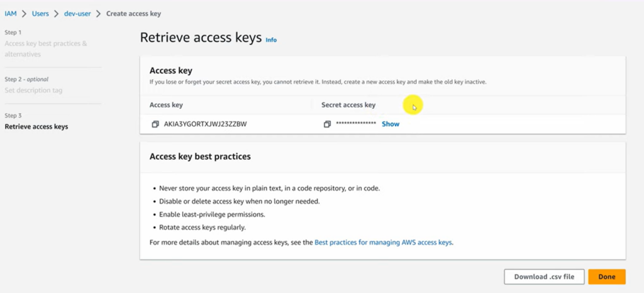Click the chevron between Users and dev-user

(x=57, y=14)
